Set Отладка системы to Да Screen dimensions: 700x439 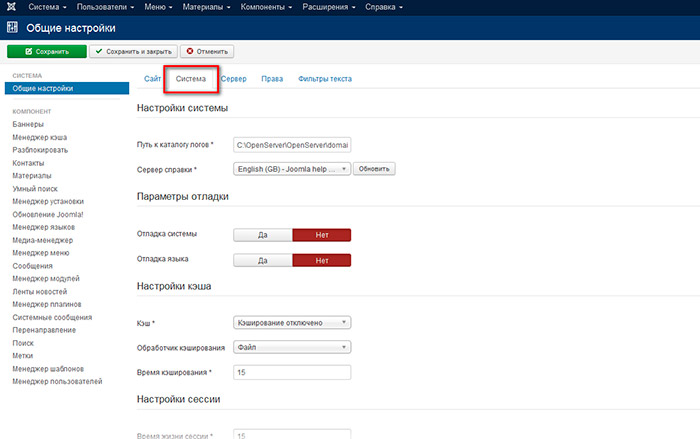262,234
